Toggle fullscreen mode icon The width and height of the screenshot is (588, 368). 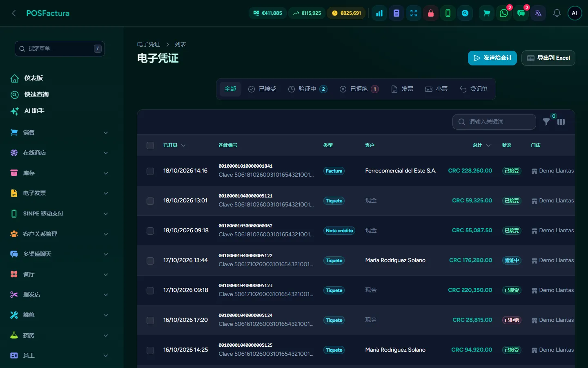[414, 13]
